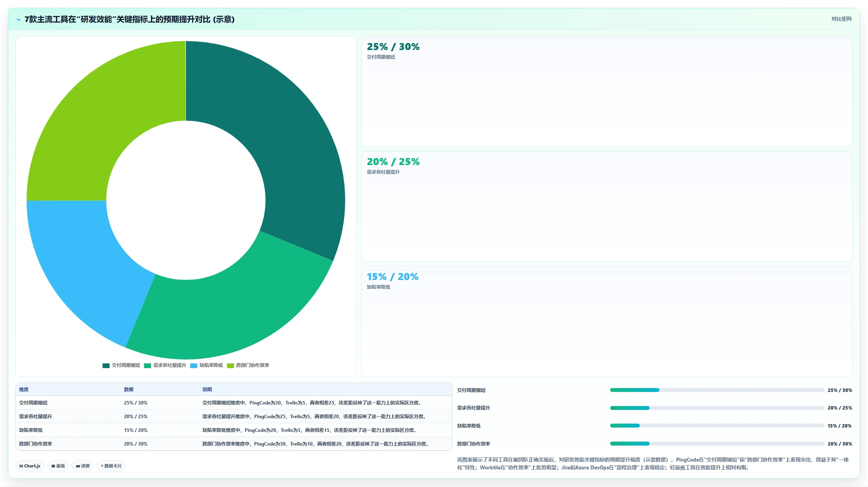Click the 20% / 25% value beside progress bar
868x487 pixels.
(x=840, y=408)
